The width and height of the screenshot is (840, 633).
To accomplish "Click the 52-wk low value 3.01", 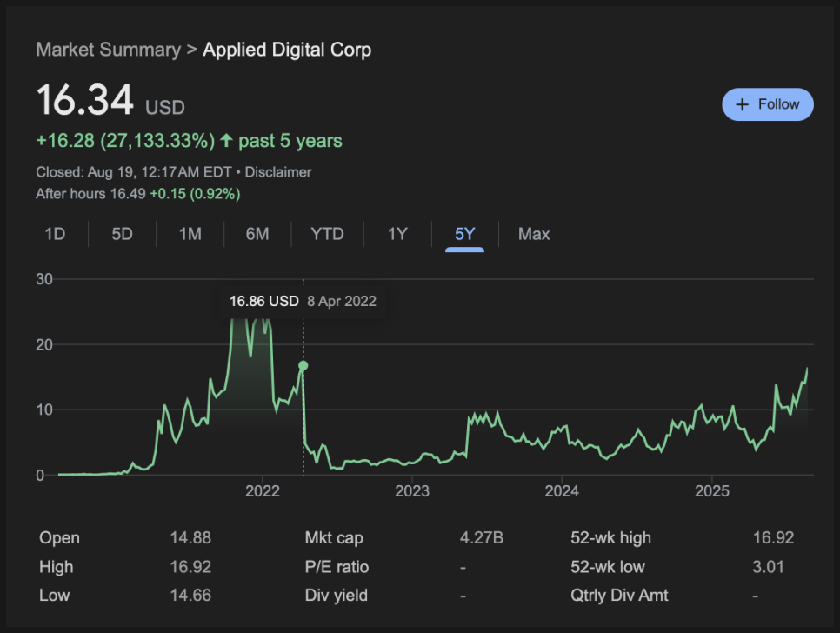I will (x=768, y=567).
